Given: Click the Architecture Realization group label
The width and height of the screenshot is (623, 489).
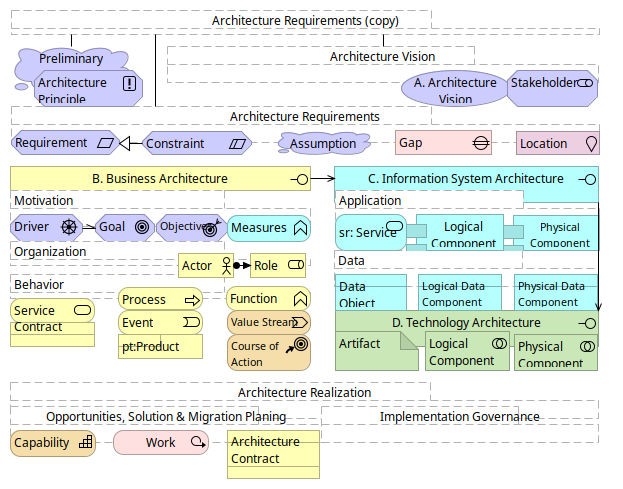Looking at the screenshot, I should 305,392.
